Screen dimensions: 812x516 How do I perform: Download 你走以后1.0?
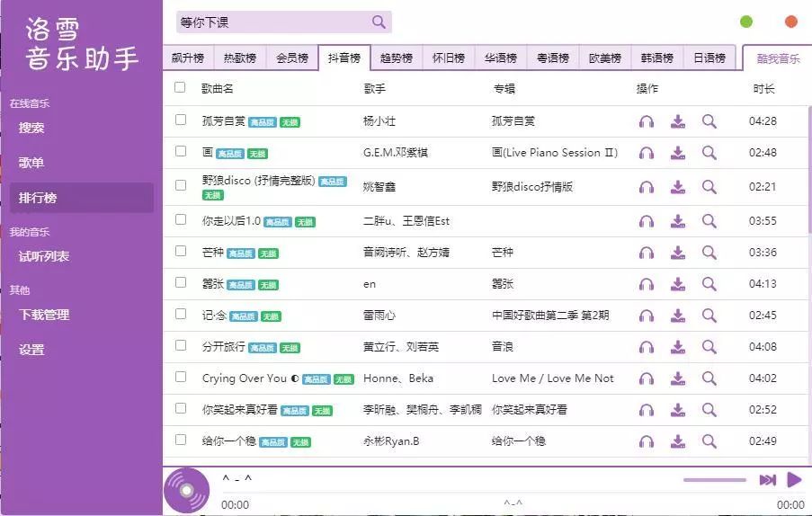coord(678,221)
